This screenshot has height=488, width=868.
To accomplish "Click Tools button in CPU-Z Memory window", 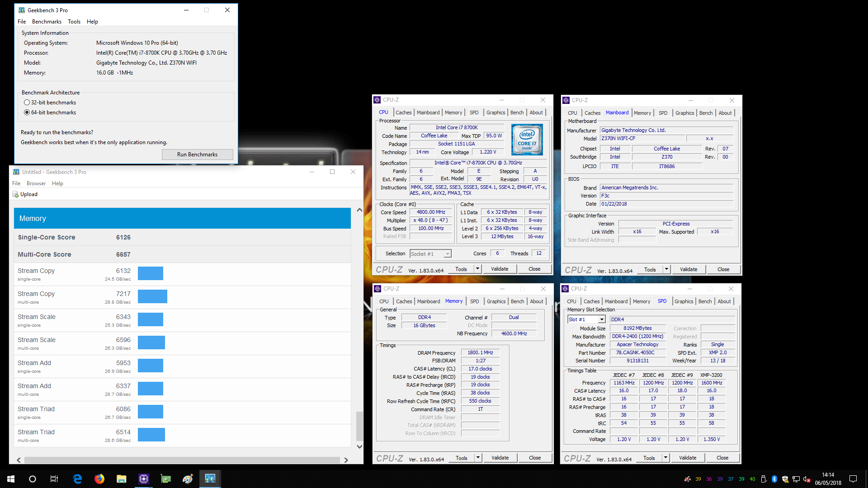I will pyautogui.click(x=462, y=458).
